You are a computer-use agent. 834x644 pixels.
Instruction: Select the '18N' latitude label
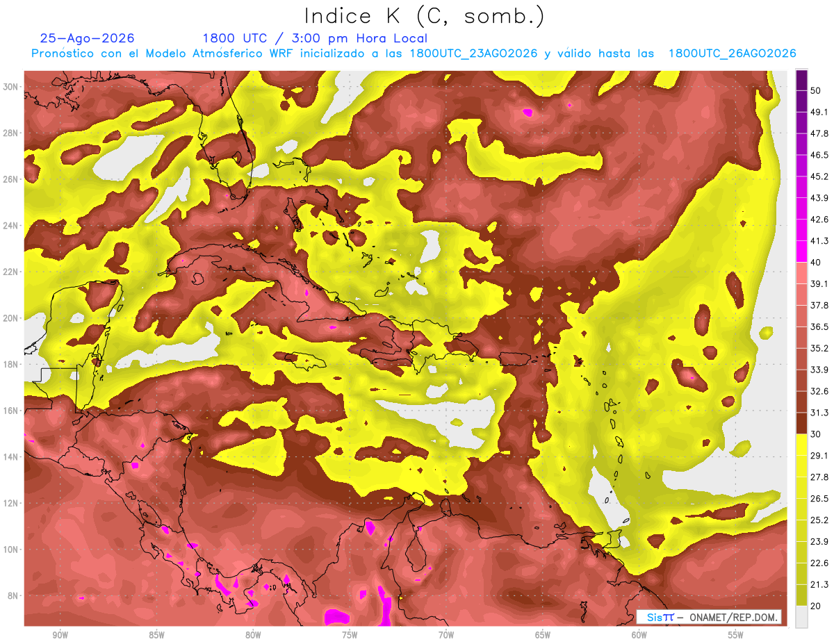tap(10, 364)
